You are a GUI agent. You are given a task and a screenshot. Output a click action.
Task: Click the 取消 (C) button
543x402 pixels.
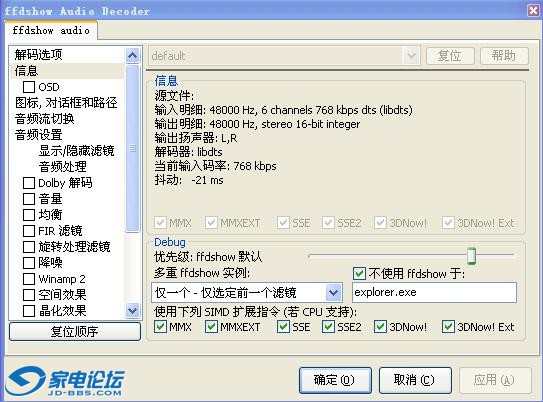[415, 380]
